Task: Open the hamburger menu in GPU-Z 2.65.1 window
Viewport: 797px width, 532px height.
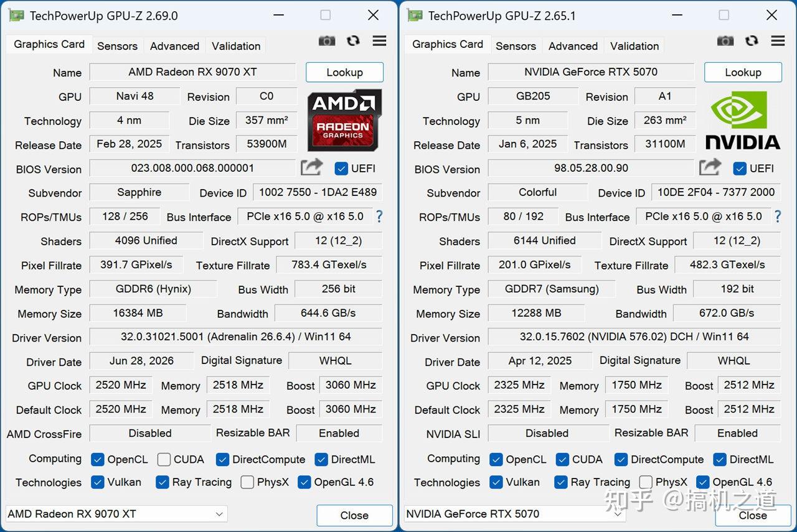Action: coord(778,41)
